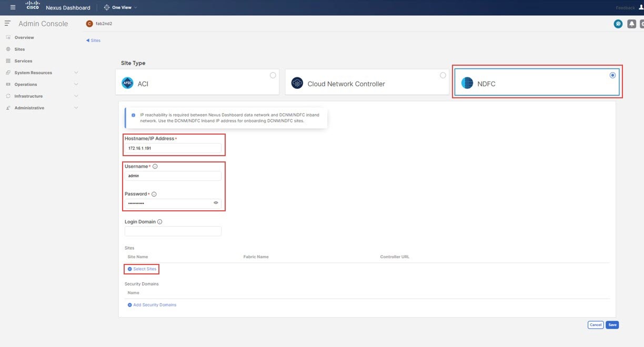Open the Sites section in the sidebar
The image size is (644, 347).
click(21, 49)
